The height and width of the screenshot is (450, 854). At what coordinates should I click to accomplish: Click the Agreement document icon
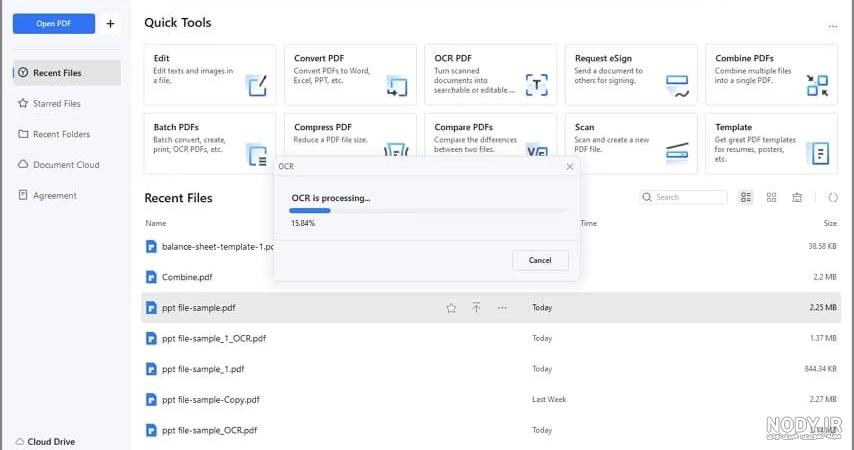pyautogui.click(x=23, y=194)
